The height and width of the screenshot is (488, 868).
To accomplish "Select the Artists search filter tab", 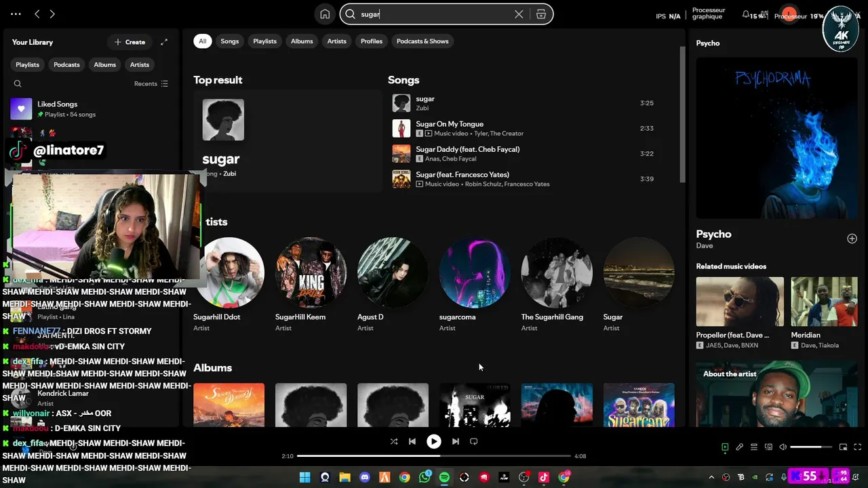I will (x=337, y=41).
